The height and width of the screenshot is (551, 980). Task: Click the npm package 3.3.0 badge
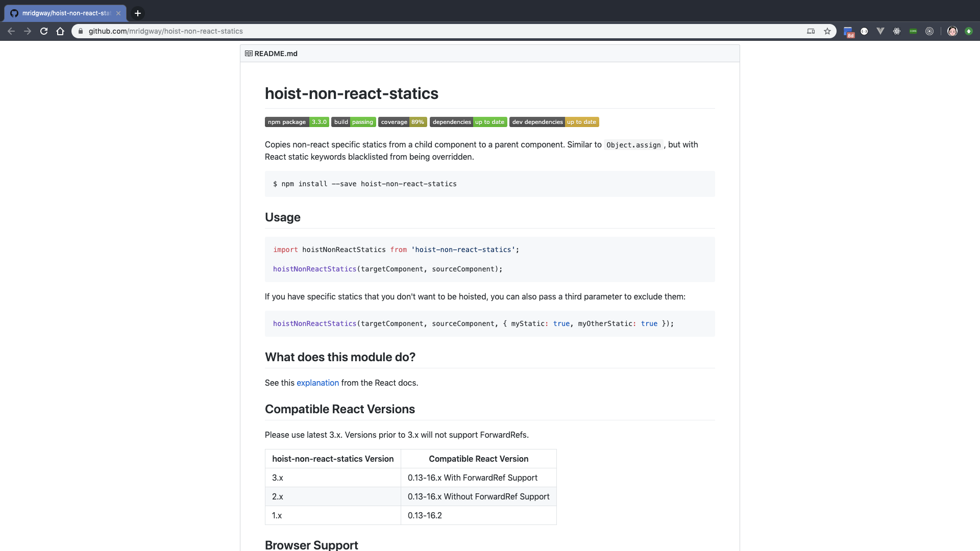[297, 122]
